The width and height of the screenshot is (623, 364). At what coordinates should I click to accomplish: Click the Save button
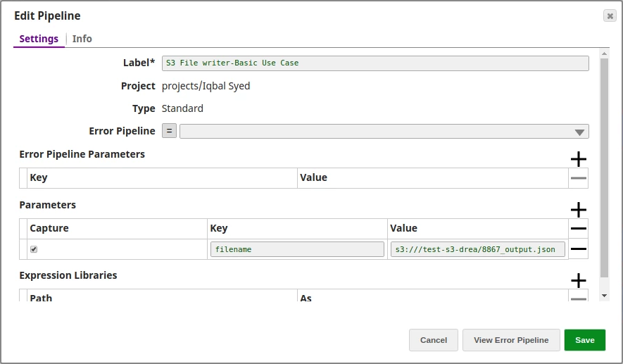coord(584,340)
